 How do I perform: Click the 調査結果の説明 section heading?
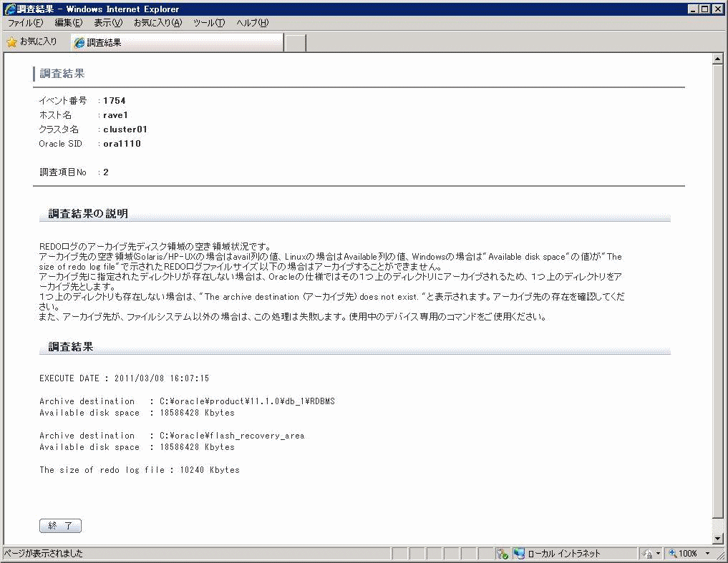[x=88, y=213]
